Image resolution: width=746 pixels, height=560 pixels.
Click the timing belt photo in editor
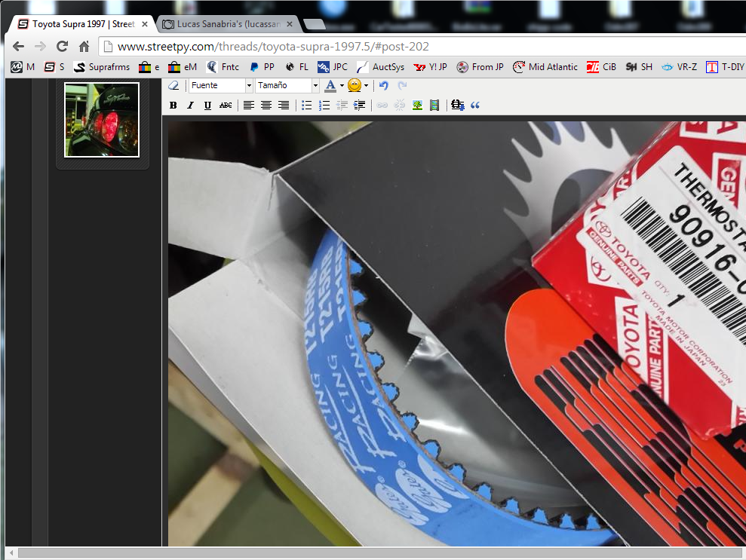click(x=457, y=334)
